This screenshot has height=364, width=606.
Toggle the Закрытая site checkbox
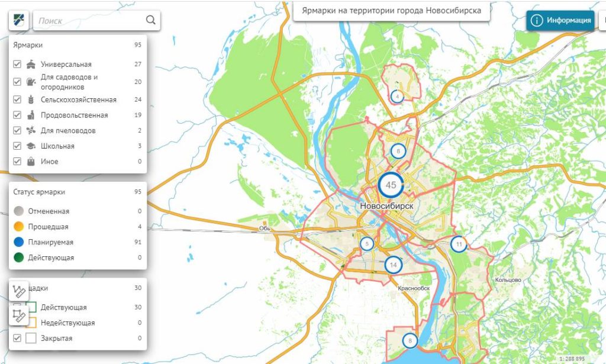coord(17,338)
